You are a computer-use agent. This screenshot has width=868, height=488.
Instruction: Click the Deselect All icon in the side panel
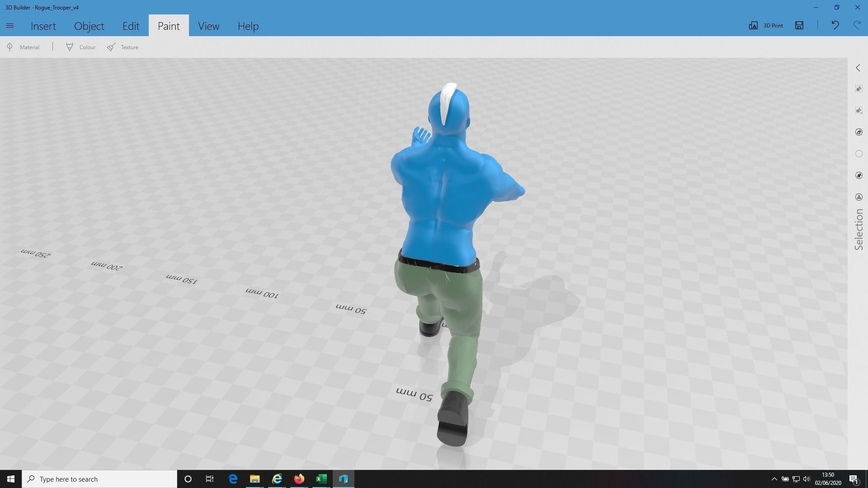click(x=859, y=111)
